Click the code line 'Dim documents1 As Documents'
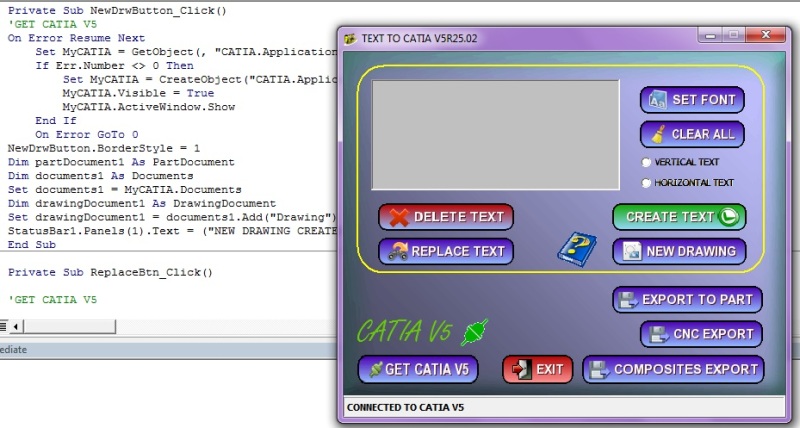Viewport: 800px width, 428px height. point(100,176)
